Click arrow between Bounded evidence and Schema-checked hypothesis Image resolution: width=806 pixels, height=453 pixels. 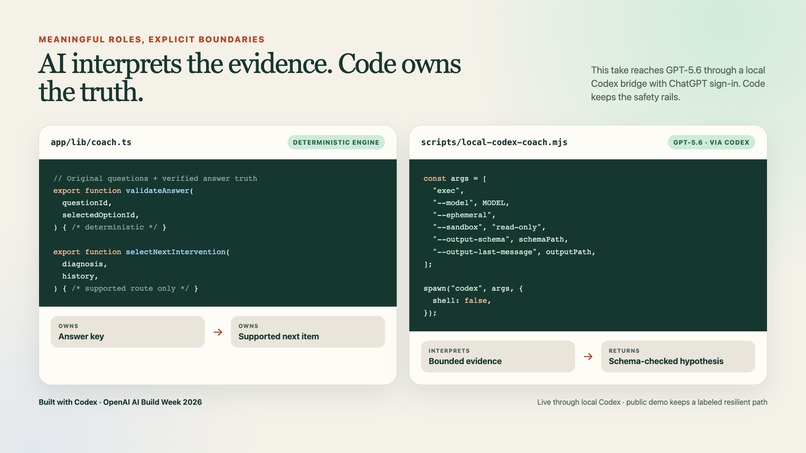click(x=588, y=356)
